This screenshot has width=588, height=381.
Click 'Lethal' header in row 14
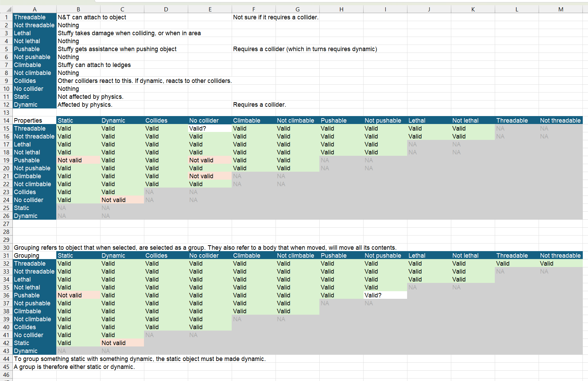click(x=429, y=121)
